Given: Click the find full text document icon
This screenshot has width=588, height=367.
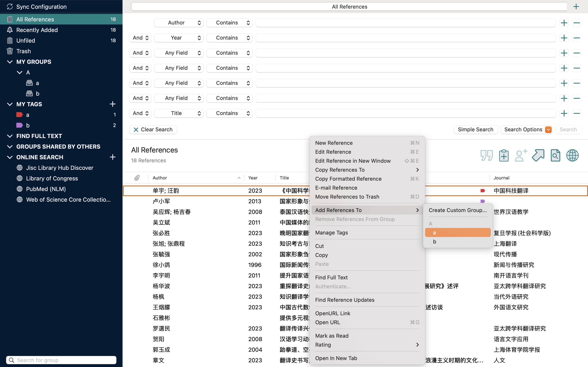Looking at the screenshot, I should (555, 155).
